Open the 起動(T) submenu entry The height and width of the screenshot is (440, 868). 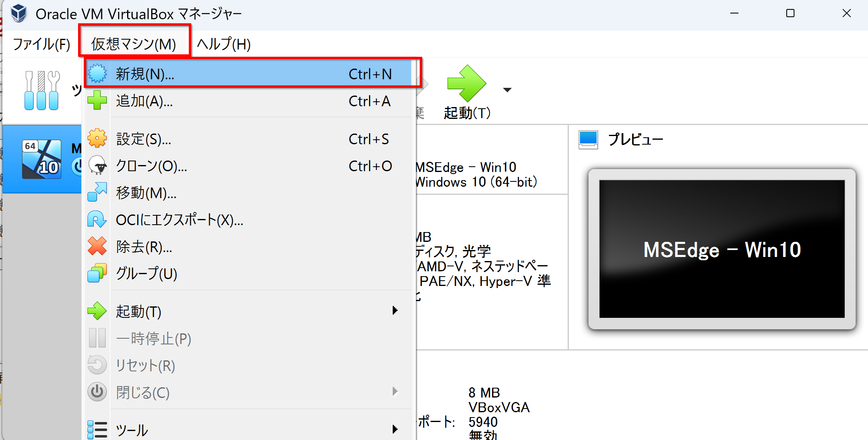coord(248,311)
